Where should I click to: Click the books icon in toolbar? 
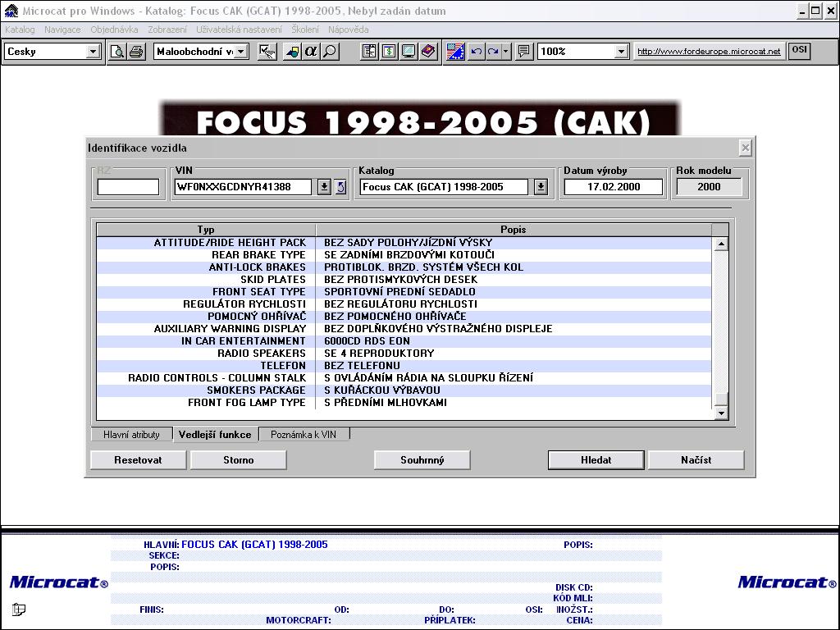428,52
